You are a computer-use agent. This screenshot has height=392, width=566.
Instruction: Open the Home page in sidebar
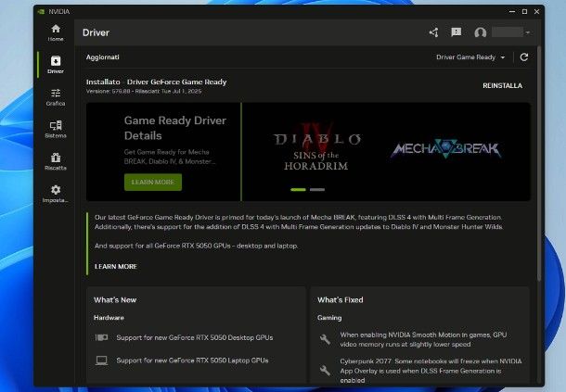point(56,32)
